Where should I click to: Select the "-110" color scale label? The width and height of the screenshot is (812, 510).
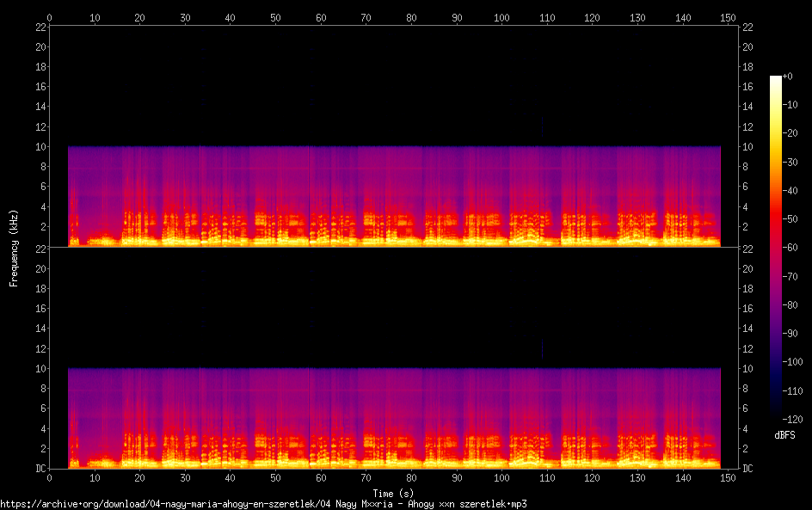(792, 391)
